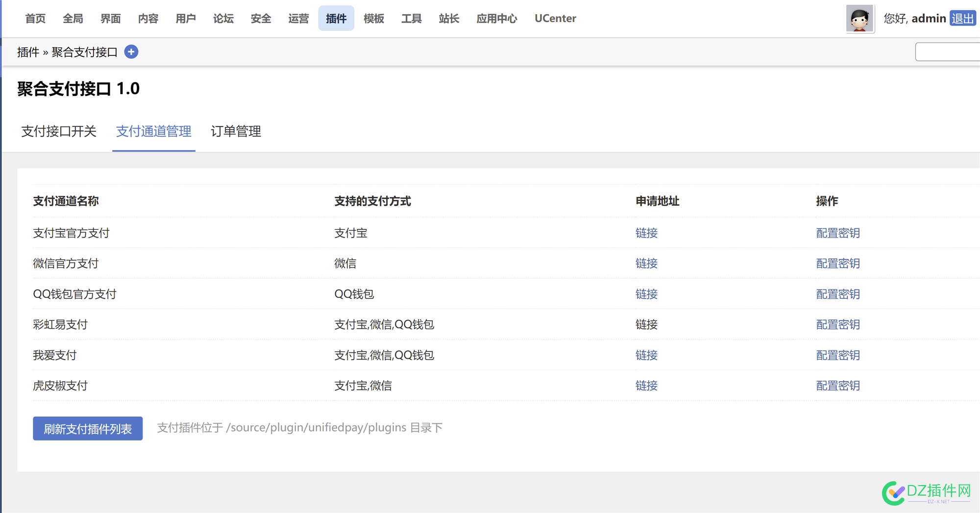
Task: Switch to the 支付接口开关 tab
Action: [x=59, y=131]
